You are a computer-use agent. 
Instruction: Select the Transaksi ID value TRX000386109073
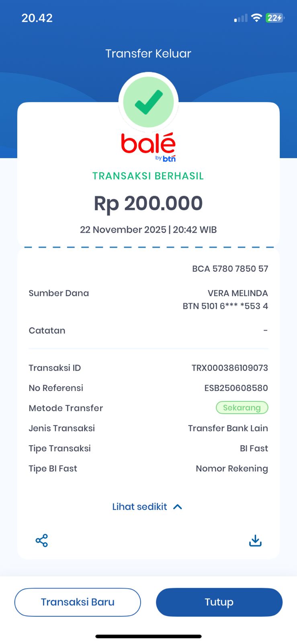(x=229, y=368)
